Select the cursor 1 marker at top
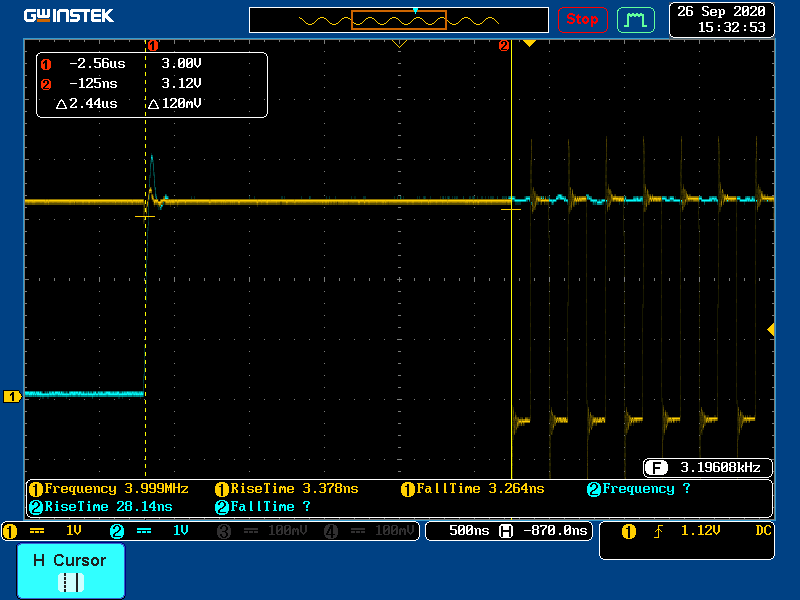Screen dimensions: 800x600 pyautogui.click(x=153, y=45)
